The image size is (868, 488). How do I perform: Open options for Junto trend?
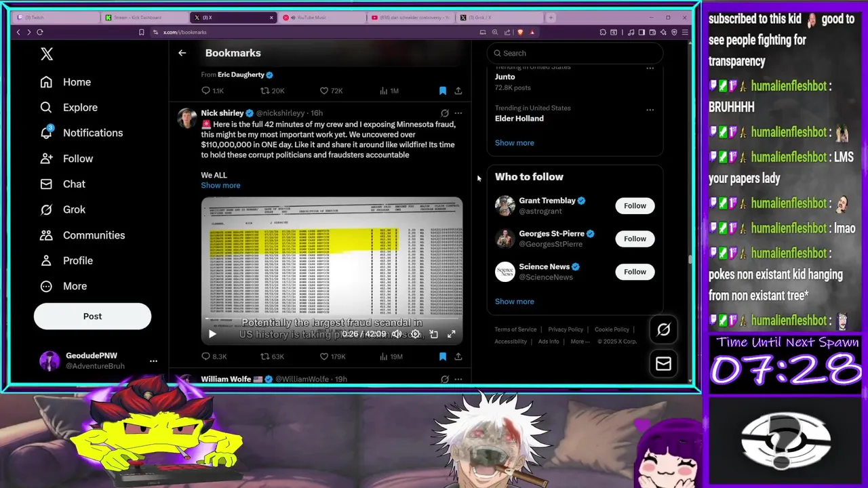click(650, 68)
